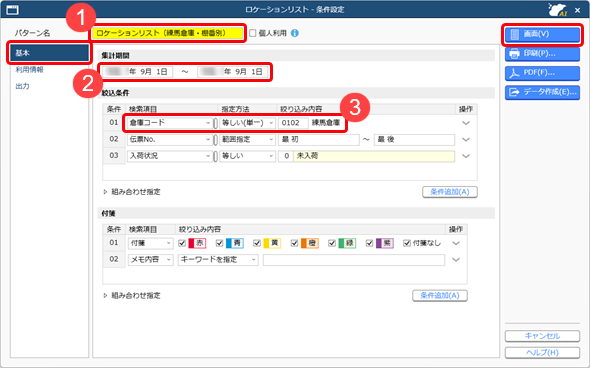Switch to the 利用情報 tab
590x368 pixels.
(x=30, y=70)
